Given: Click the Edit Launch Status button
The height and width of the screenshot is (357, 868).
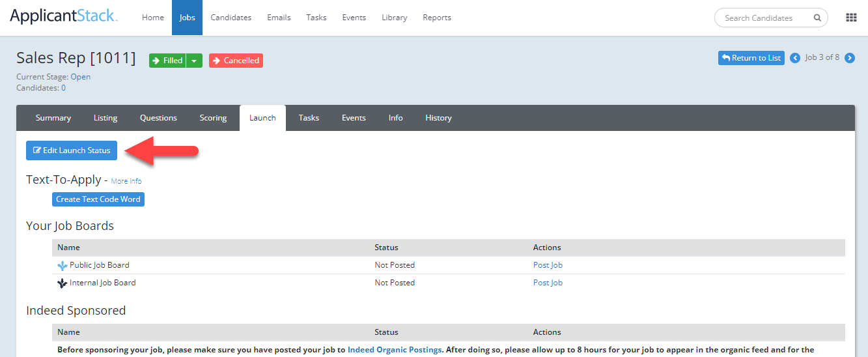Looking at the screenshot, I should (x=72, y=150).
